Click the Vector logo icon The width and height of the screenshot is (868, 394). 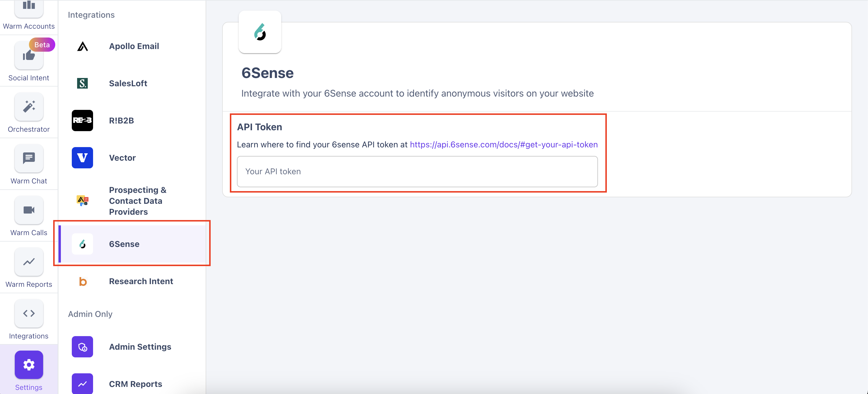pyautogui.click(x=82, y=158)
